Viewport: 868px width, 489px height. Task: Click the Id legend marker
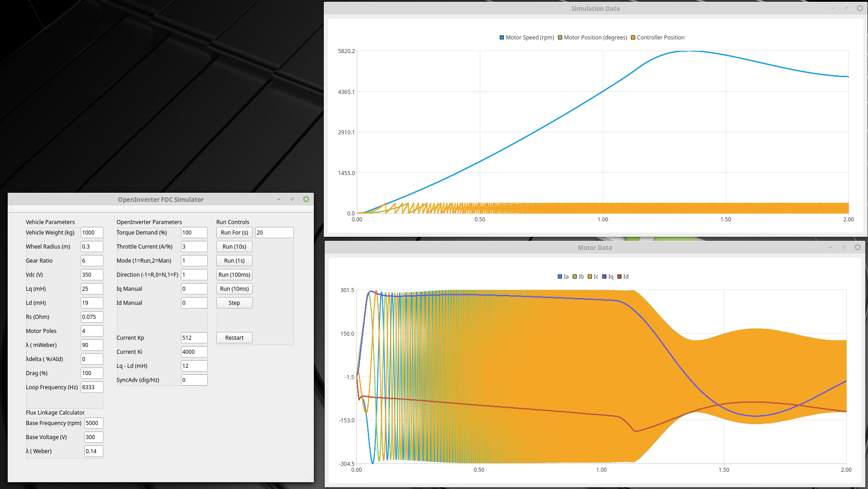619,277
